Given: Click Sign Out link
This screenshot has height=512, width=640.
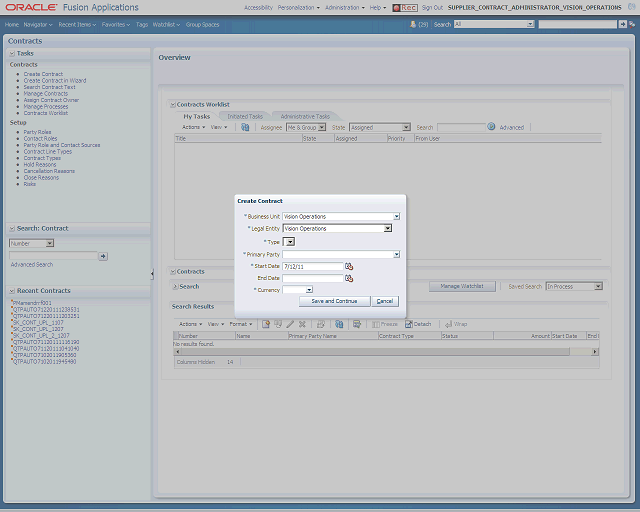Looking at the screenshot, I should [x=432, y=8].
